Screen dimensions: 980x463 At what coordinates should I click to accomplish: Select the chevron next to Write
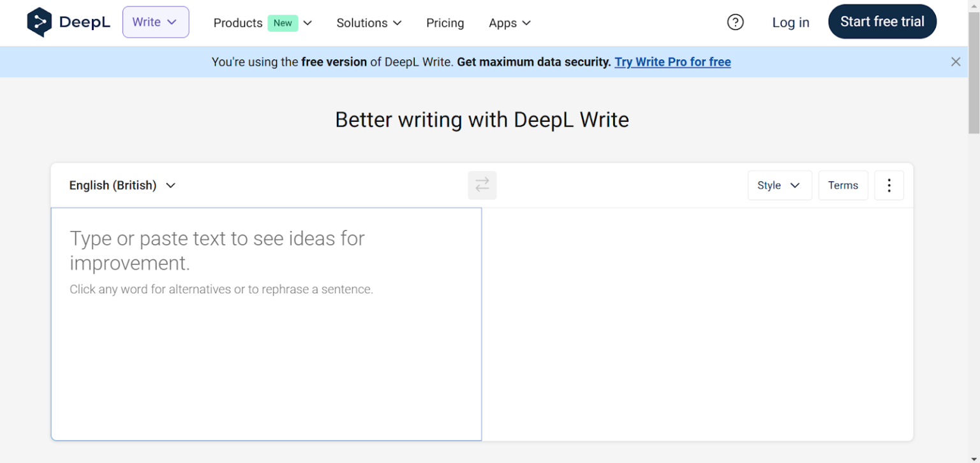[x=171, y=22]
